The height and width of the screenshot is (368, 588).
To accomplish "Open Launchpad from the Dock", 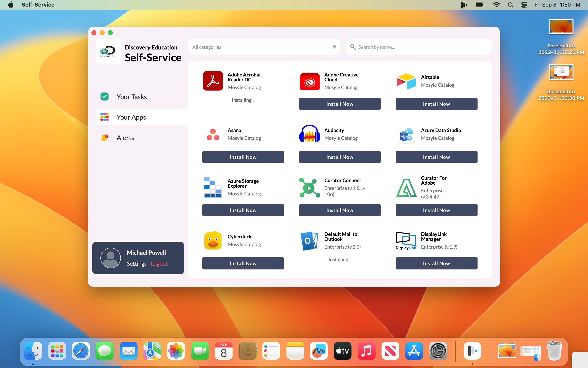I will (57, 351).
